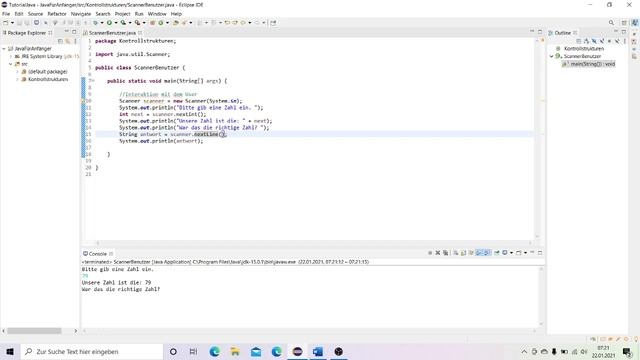Click the External Tools run icon
This screenshot has width=640, height=360.
(138, 23)
